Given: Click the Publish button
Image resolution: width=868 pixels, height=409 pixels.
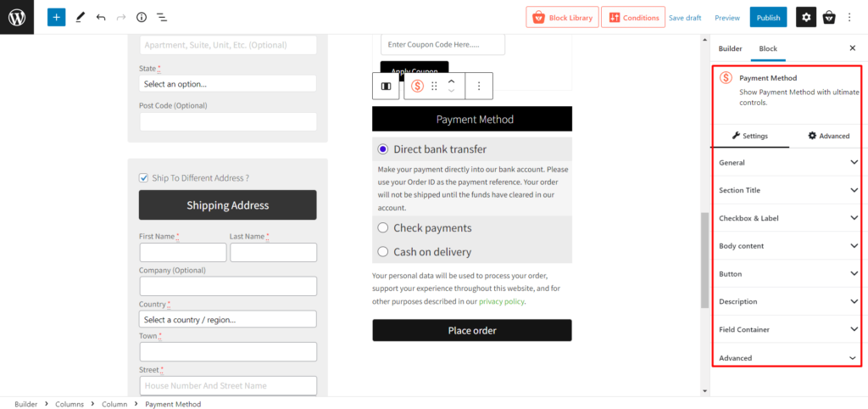Looking at the screenshot, I should (x=768, y=17).
